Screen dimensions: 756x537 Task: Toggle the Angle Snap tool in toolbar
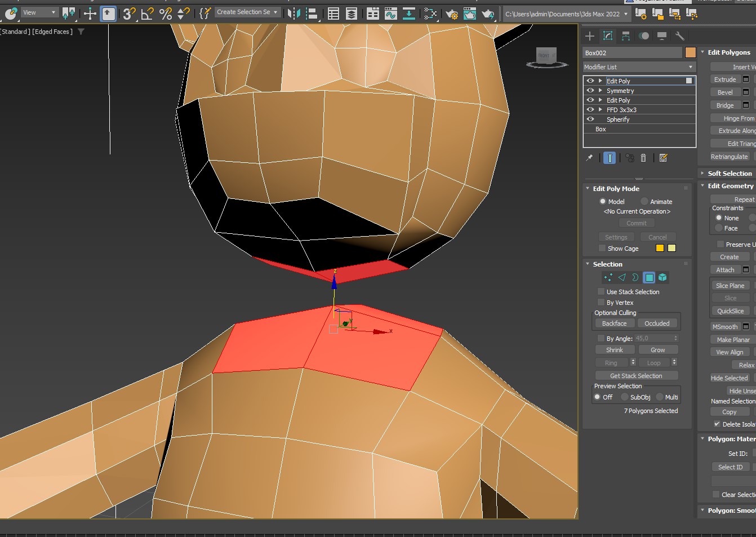coord(147,13)
